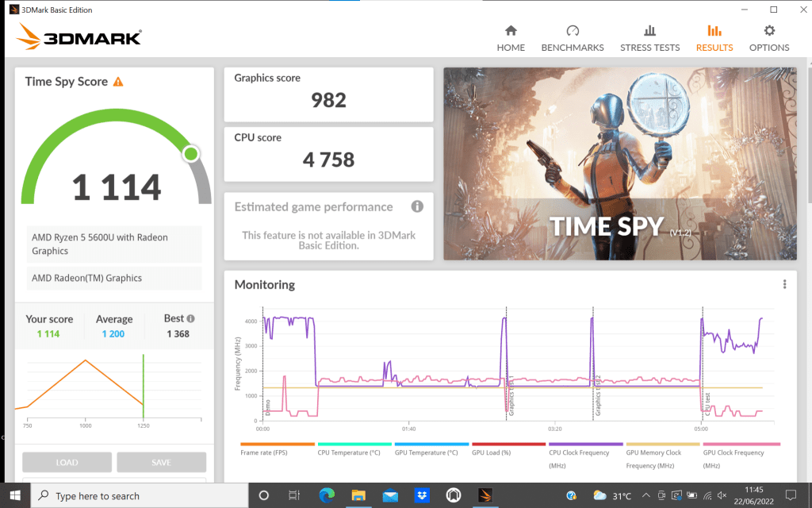Open the Monitoring three-dot menu
This screenshot has width=812, height=508.
point(784,284)
